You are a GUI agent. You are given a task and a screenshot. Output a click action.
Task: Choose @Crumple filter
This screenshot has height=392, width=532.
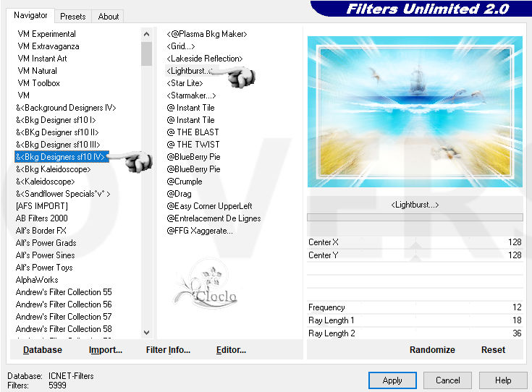click(x=185, y=182)
